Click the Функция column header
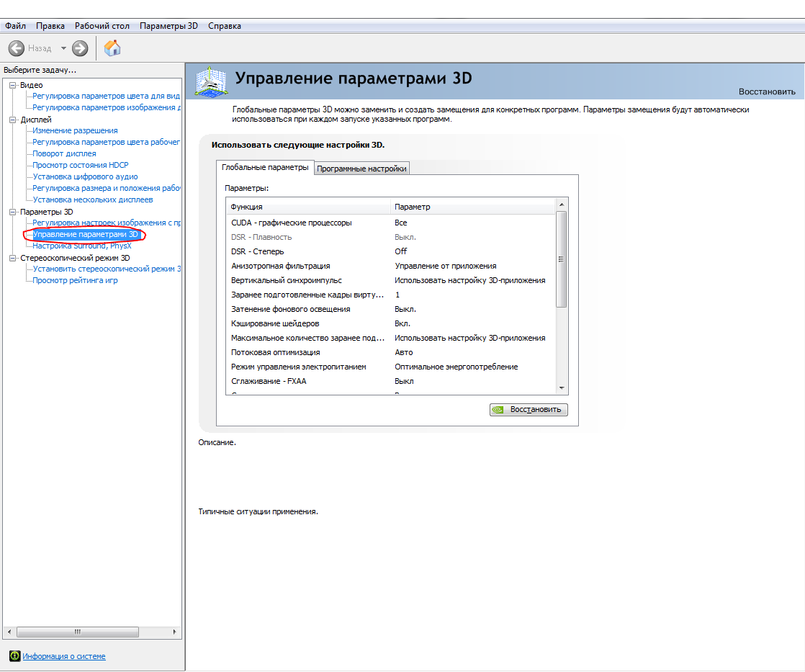This screenshot has height=672, width=805. point(309,207)
